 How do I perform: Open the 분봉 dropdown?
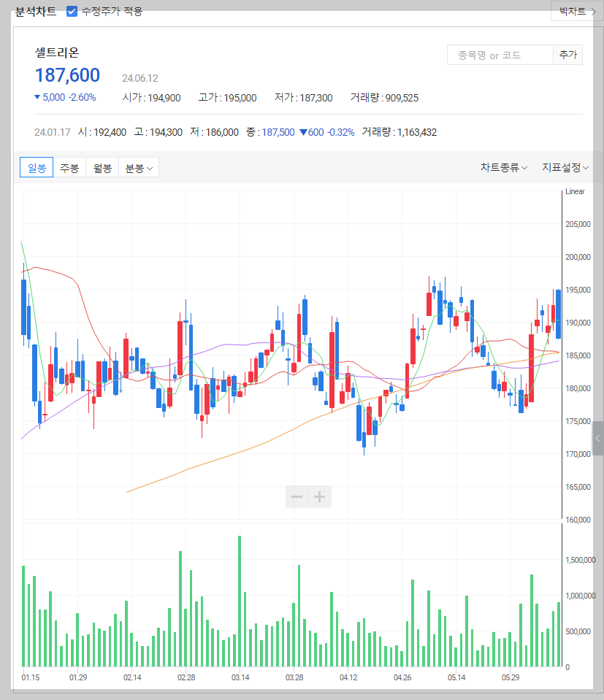click(139, 168)
